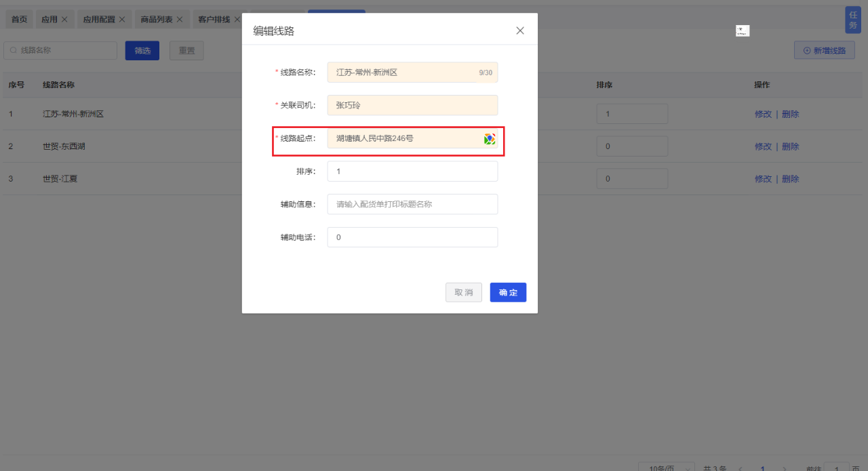
Task: Click the 任务 side panel button
Action: [852, 20]
